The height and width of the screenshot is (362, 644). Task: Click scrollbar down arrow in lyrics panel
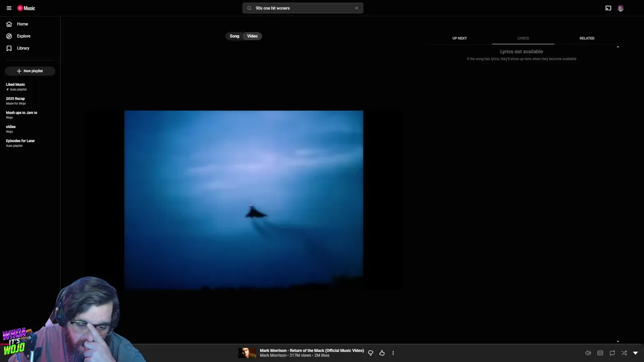click(x=618, y=341)
